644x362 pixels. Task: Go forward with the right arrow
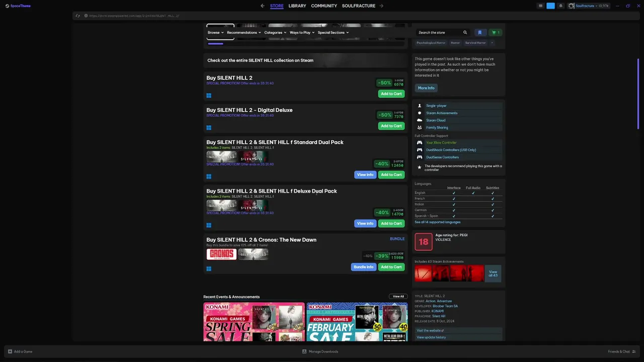381,6
